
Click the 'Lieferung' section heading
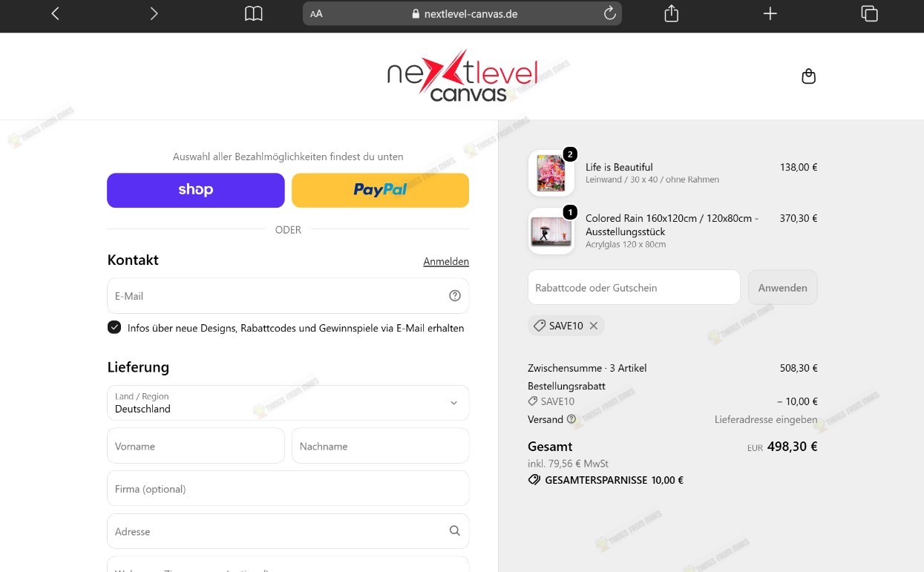pyautogui.click(x=138, y=366)
